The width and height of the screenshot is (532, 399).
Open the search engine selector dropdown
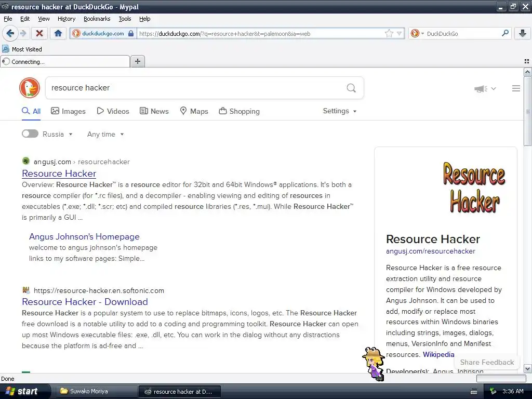(x=417, y=33)
